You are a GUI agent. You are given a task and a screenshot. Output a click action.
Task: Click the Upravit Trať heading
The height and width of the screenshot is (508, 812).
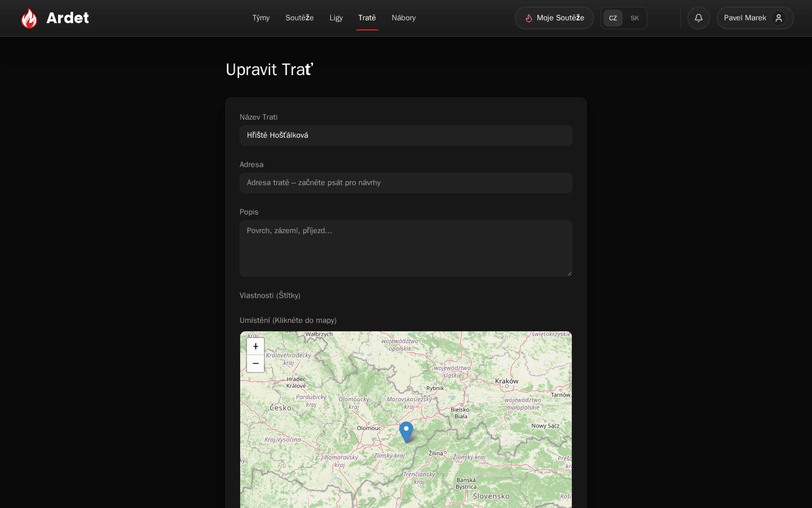click(270, 69)
